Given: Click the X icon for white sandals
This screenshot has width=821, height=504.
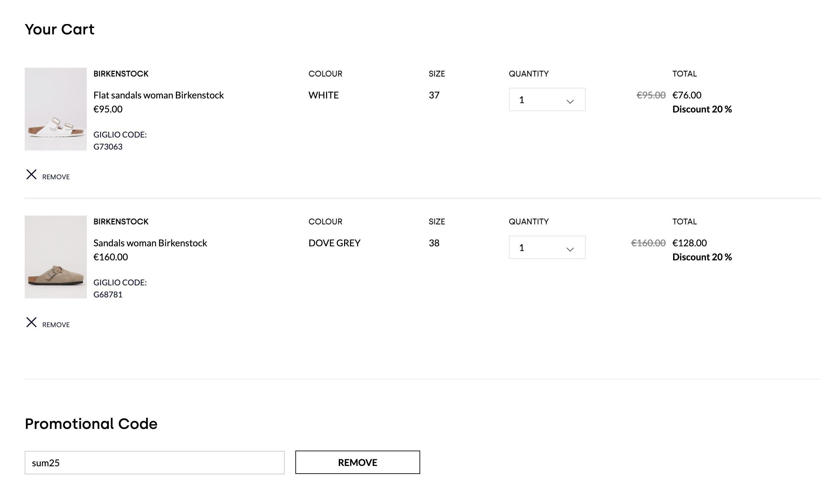Looking at the screenshot, I should [x=31, y=174].
